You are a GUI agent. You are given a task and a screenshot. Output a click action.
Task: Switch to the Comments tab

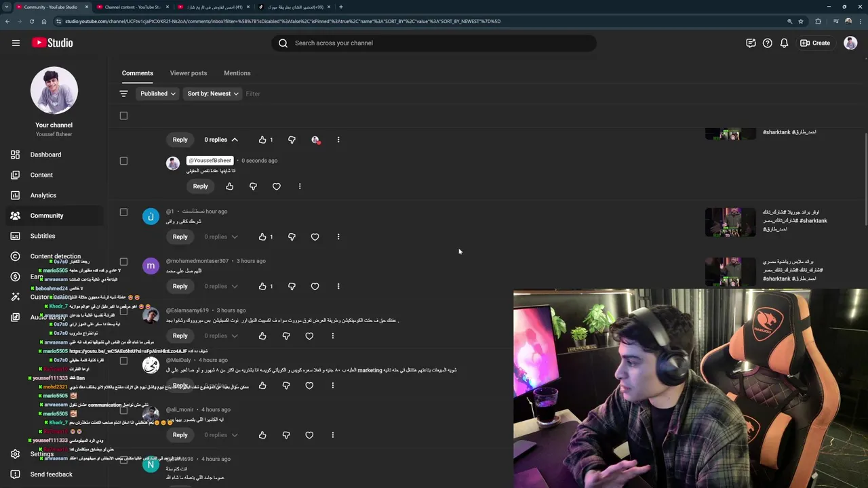click(138, 73)
